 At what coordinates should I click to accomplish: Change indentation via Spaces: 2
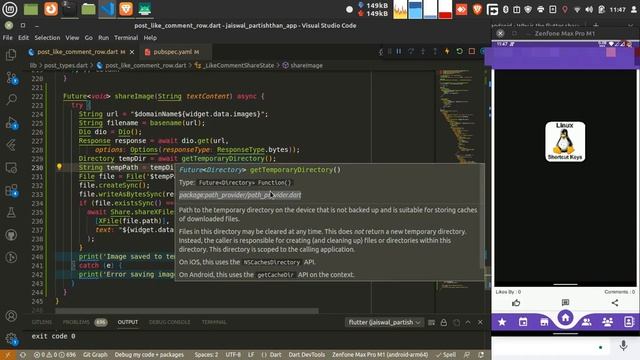coord(206,355)
